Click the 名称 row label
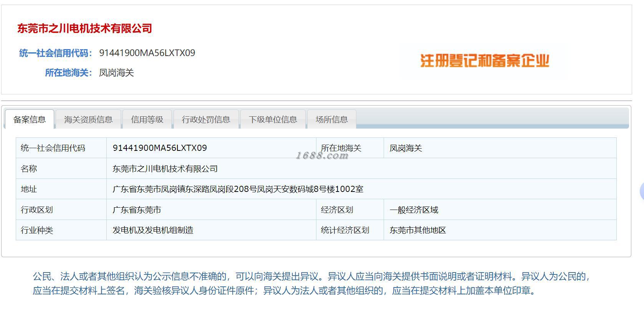Image resolution: width=644 pixels, height=309 pixels. point(29,169)
